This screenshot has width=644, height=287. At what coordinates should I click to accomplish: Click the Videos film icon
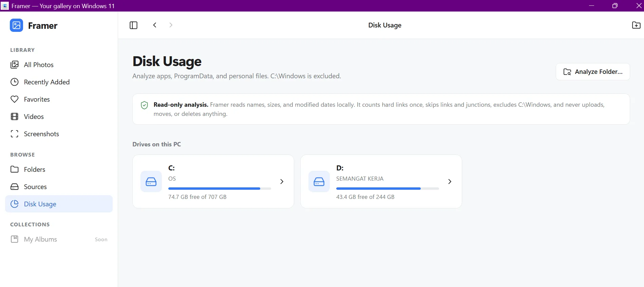click(15, 117)
